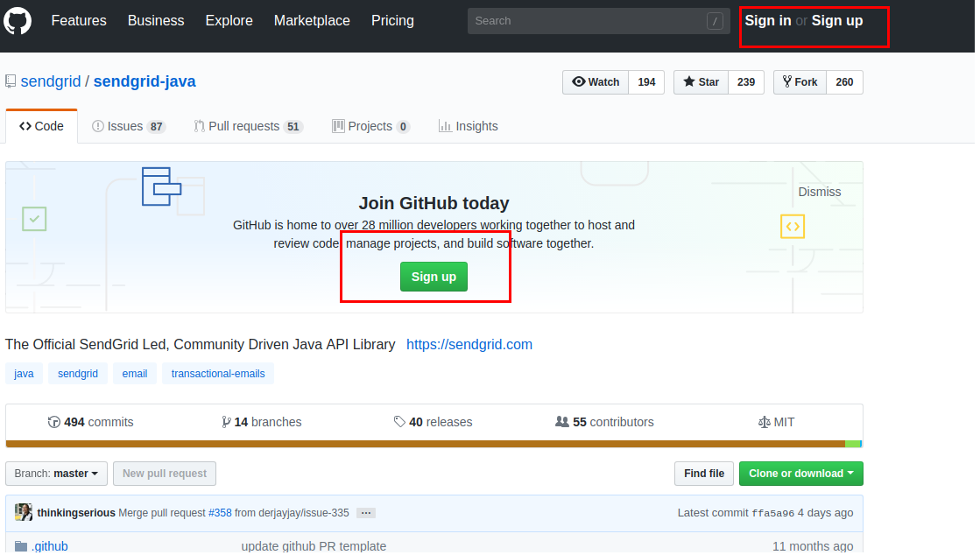Fork the sendgrid-java repository
This screenshot has width=980, height=555.
pos(799,82)
